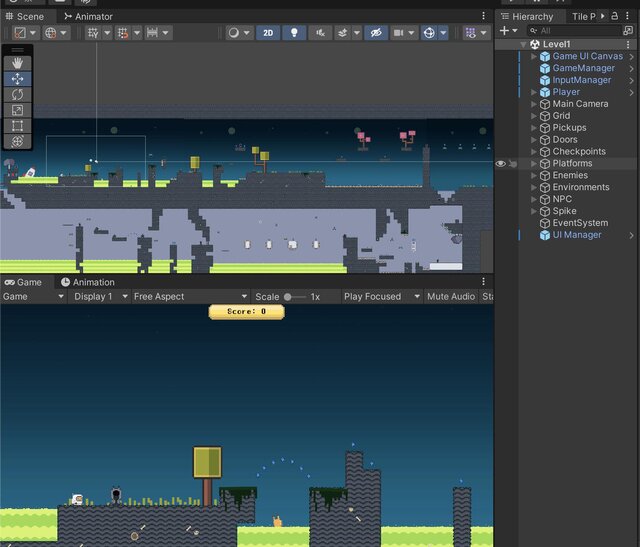Click the Scene shading mode icon
Viewport: 640px width, 547px height.
coord(20,33)
